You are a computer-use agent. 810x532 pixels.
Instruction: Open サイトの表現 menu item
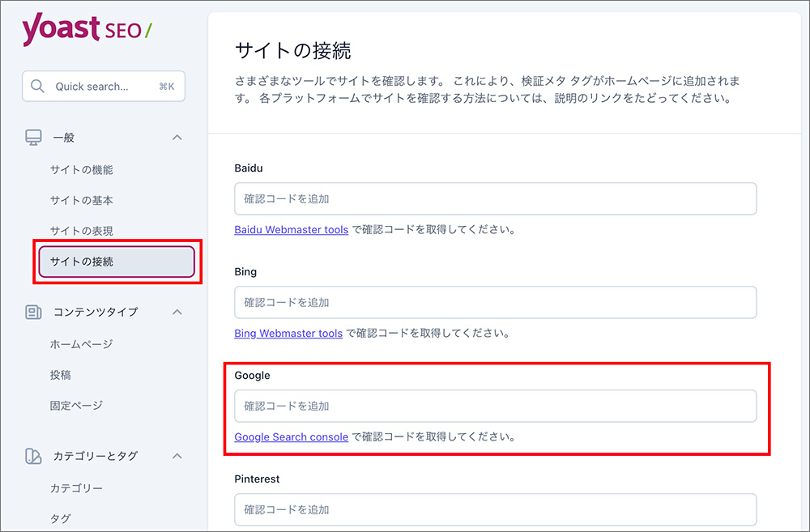click(82, 230)
